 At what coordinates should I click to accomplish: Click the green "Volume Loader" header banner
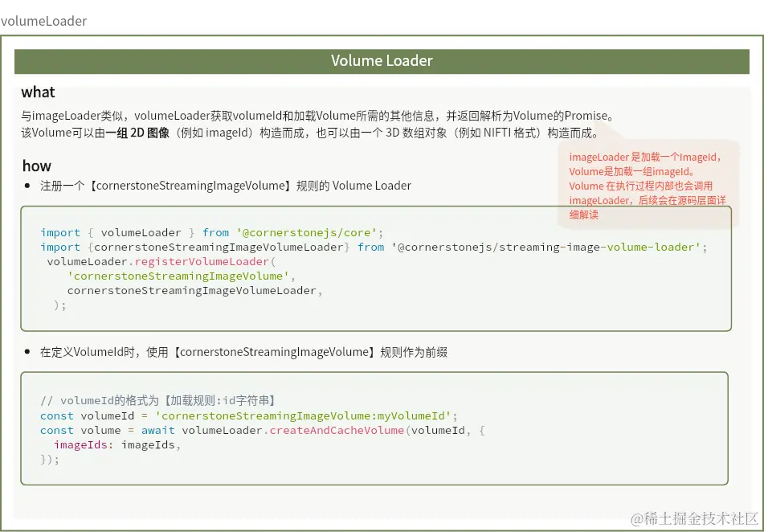point(382,61)
